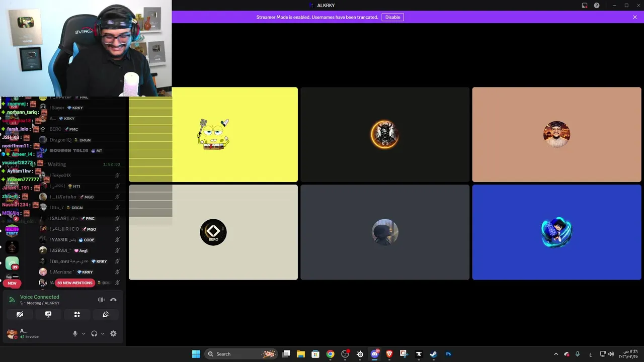The width and height of the screenshot is (644, 362).
Task: Expand headphone output options arrow
Action: pos(103,333)
